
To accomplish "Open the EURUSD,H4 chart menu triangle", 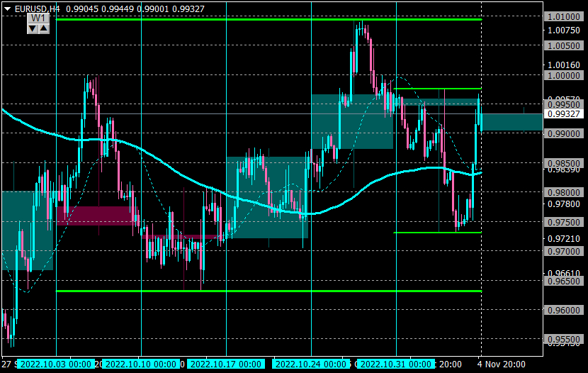I will pos(7,9).
